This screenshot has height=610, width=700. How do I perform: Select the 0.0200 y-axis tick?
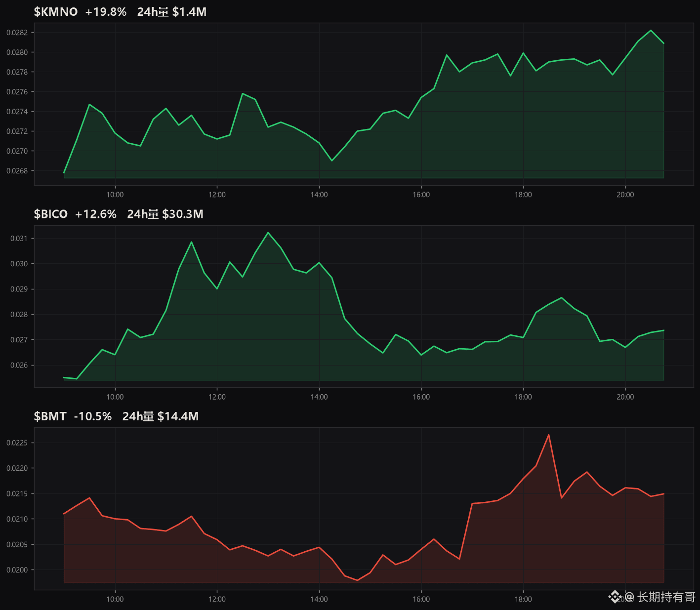pos(17,570)
